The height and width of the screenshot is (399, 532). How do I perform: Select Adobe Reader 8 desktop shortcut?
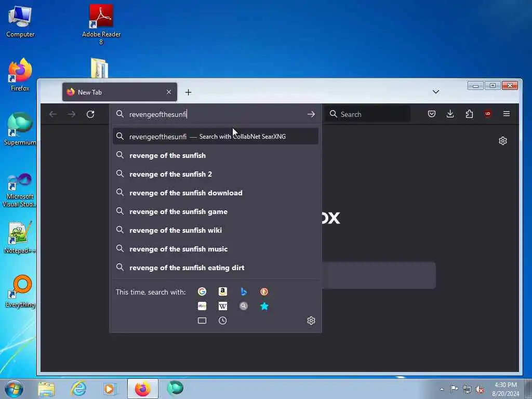point(101,24)
